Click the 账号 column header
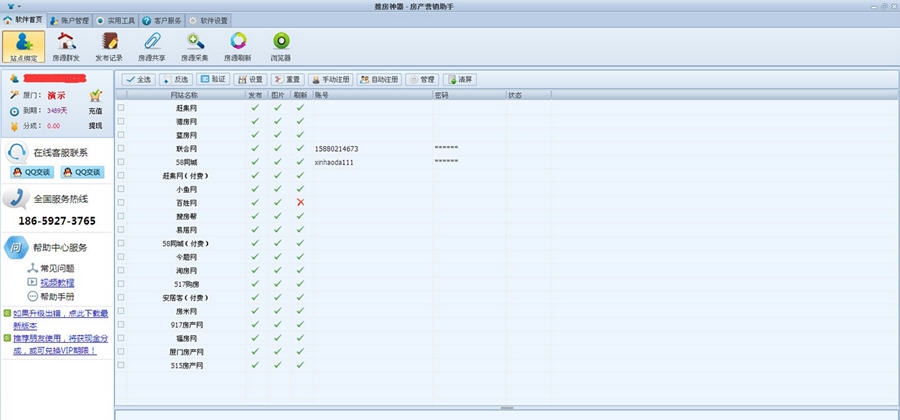The image size is (900, 420). coord(373,95)
